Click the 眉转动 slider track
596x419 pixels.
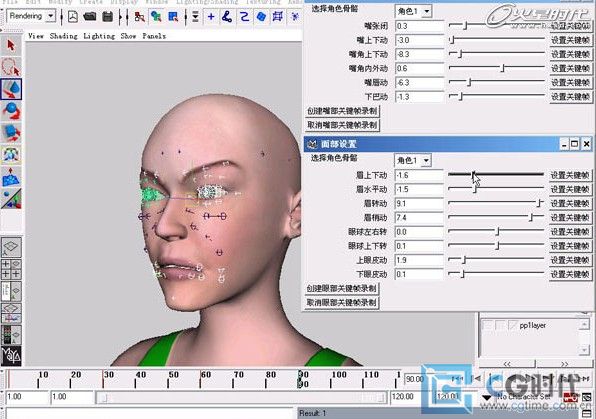[496, 203]
